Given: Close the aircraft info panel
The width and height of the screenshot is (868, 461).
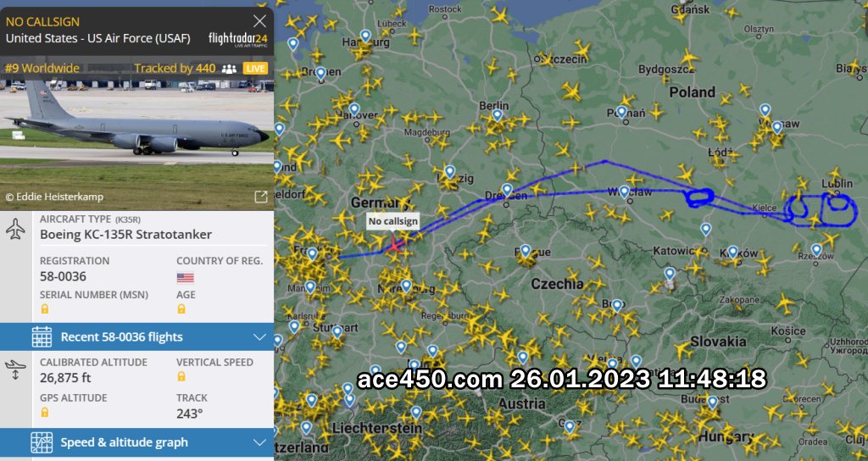Looking at the screenshot, I should click(x=259, y=21).
